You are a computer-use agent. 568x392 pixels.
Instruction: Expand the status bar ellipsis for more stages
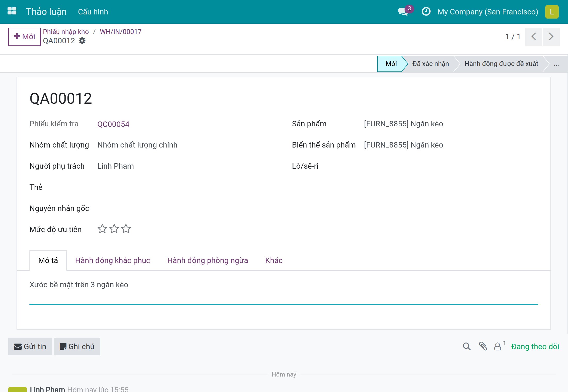pyautogui.click(x=556, y=64)
